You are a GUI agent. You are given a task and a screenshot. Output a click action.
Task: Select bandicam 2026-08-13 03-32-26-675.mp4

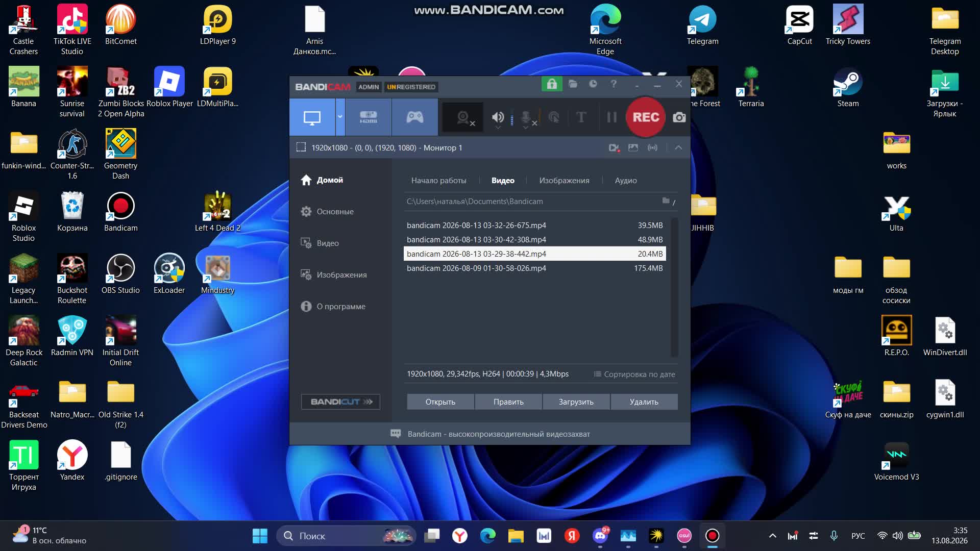pos(534,226)
